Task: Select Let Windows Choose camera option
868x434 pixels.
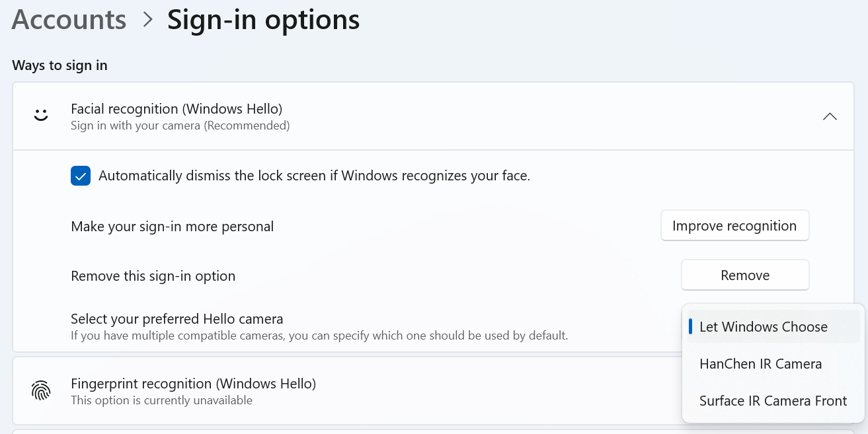Action: [x=764, y=326]
